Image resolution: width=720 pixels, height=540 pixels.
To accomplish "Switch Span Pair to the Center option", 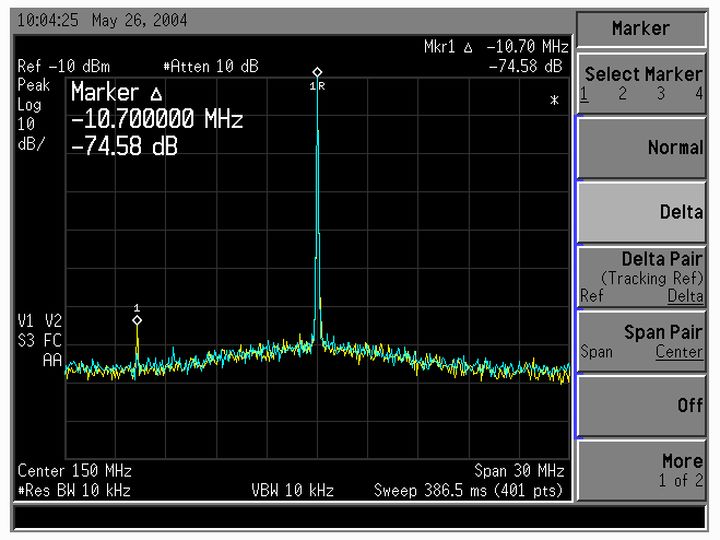I will point(679,352).
